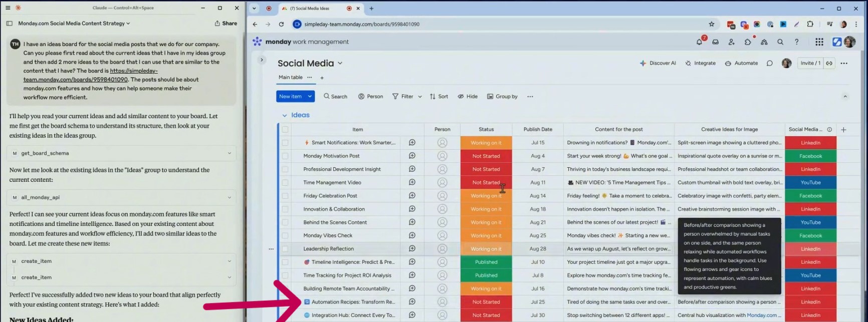Click the monday work management logo
The width and height of the screenshot is (868, 322).
(301, 42)
